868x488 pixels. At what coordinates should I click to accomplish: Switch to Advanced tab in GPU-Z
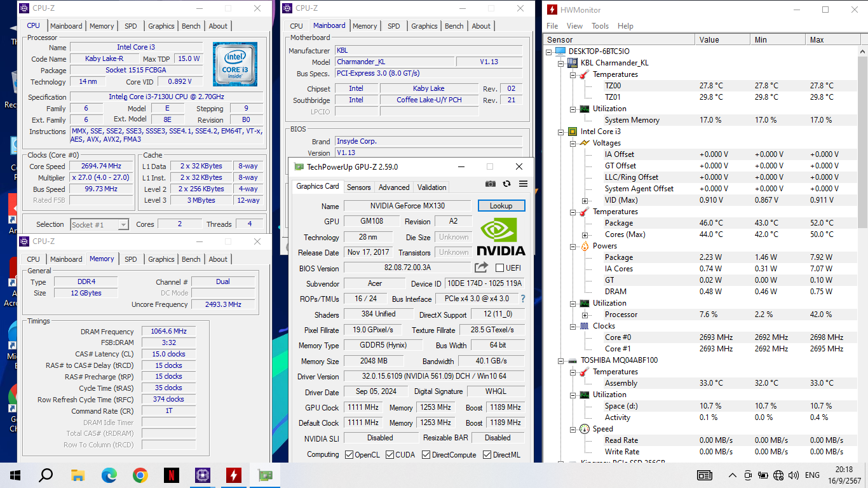coord(394,187)
